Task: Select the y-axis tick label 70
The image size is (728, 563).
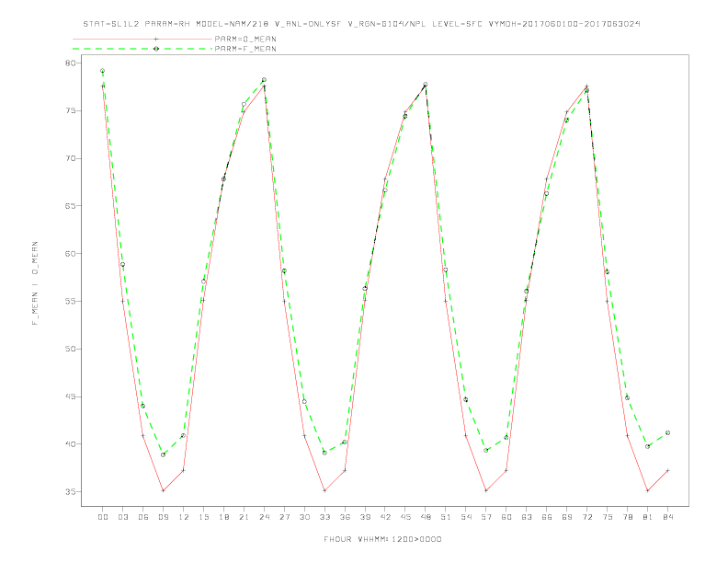Action: pos(71,158)
